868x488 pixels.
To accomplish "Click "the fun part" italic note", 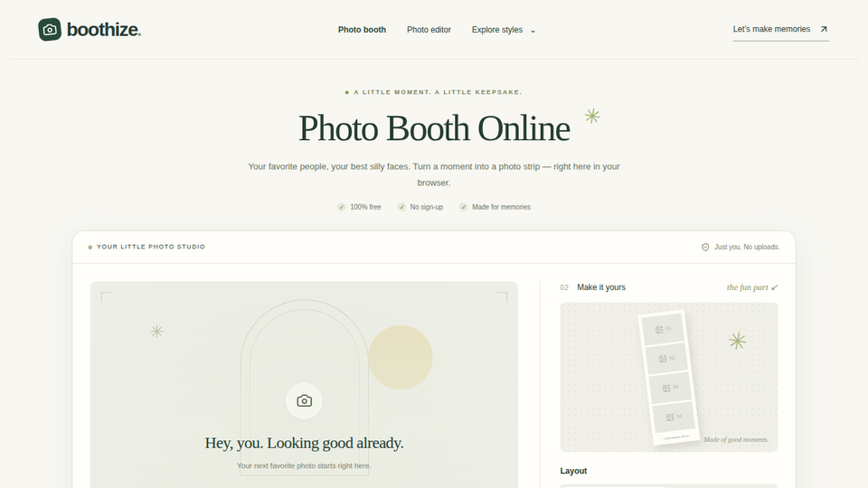I will pos(748,287).
